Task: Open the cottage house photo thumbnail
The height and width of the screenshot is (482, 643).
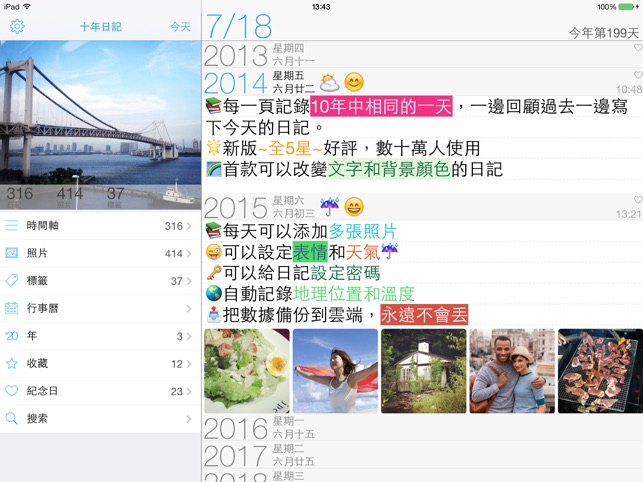Action: [424, 371]
